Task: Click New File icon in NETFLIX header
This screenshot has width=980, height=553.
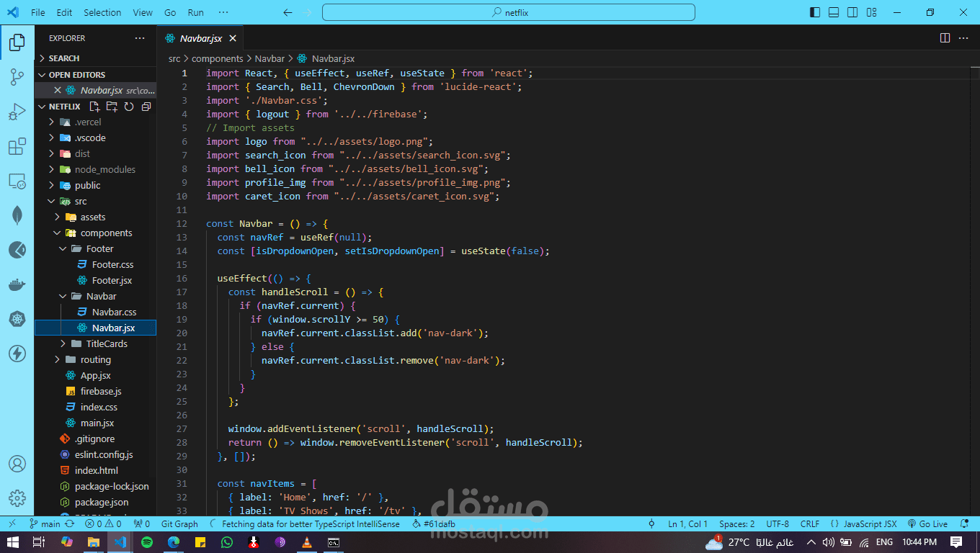Action: coord(94,107)
